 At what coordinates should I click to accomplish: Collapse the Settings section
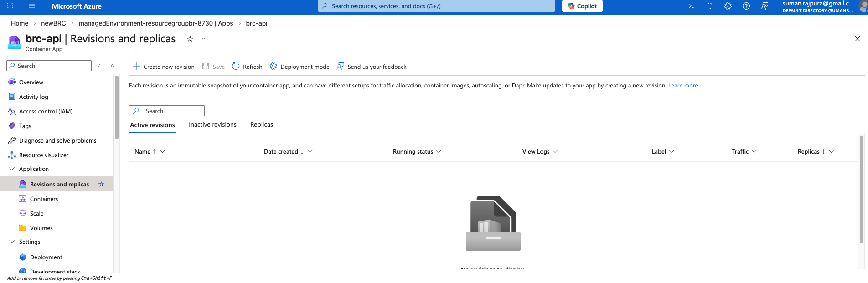click(12, 242)
